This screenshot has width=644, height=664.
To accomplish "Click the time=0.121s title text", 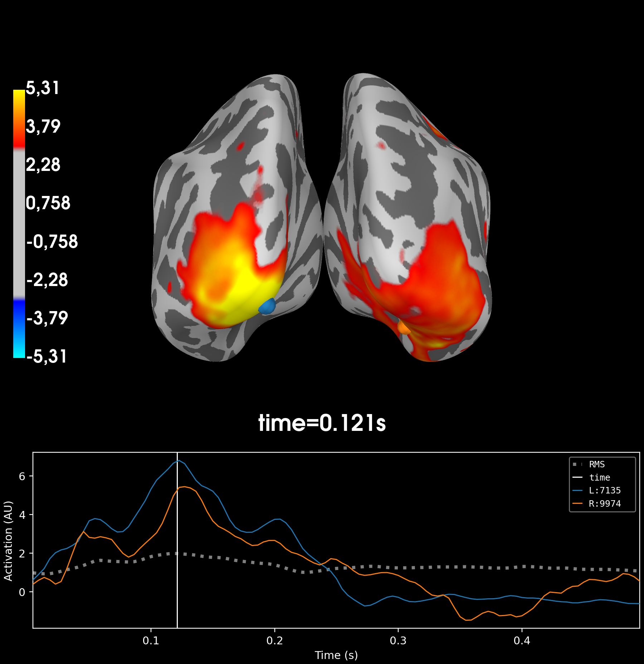I will click(322, 423).
